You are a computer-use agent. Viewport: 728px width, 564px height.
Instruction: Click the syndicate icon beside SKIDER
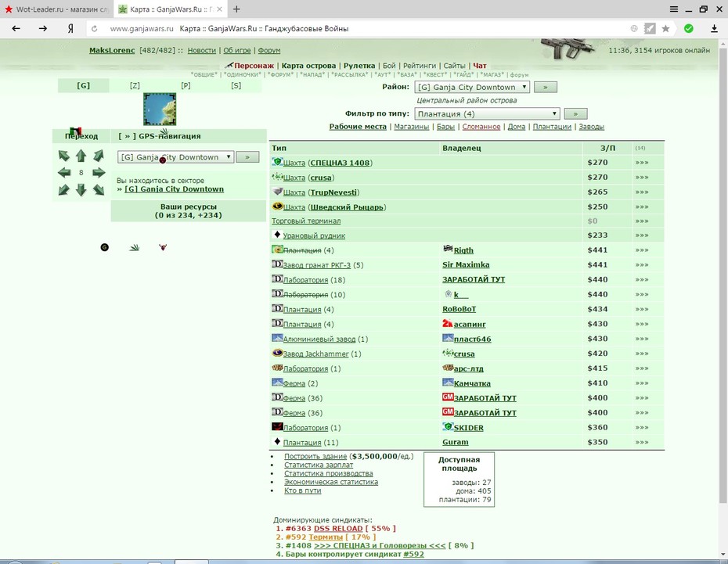click(x=448, y=426)
